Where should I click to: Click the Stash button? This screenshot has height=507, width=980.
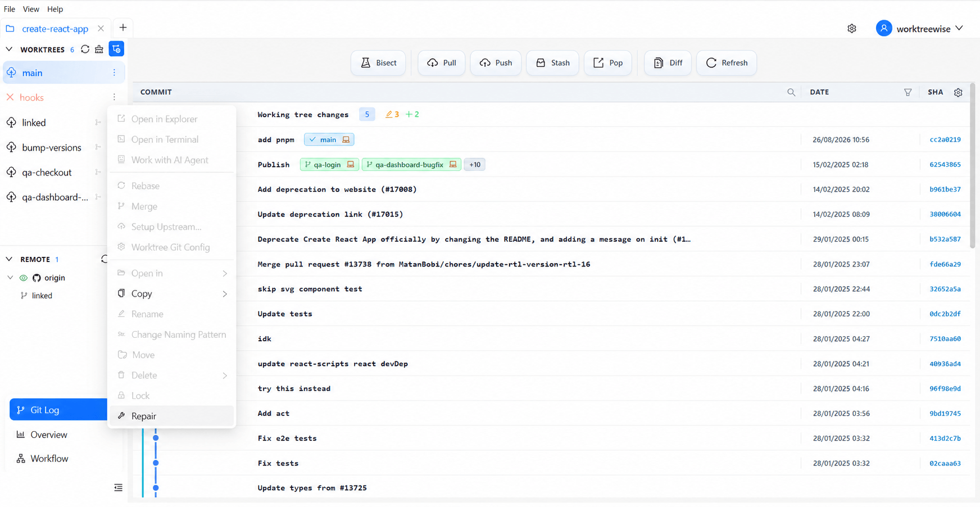click(x=553, y=62)
